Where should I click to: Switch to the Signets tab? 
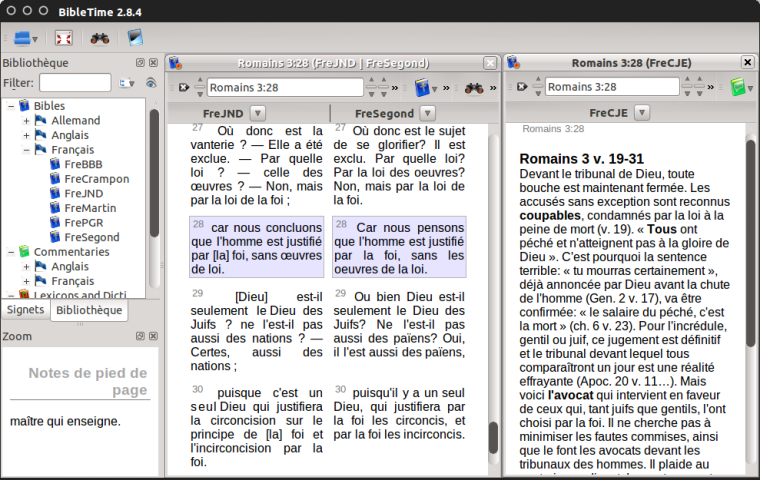[26, 310]
